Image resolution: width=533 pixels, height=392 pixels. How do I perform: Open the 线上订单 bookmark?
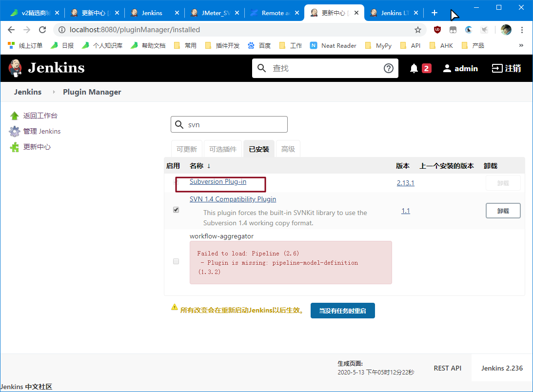click(x=25, y=45)
